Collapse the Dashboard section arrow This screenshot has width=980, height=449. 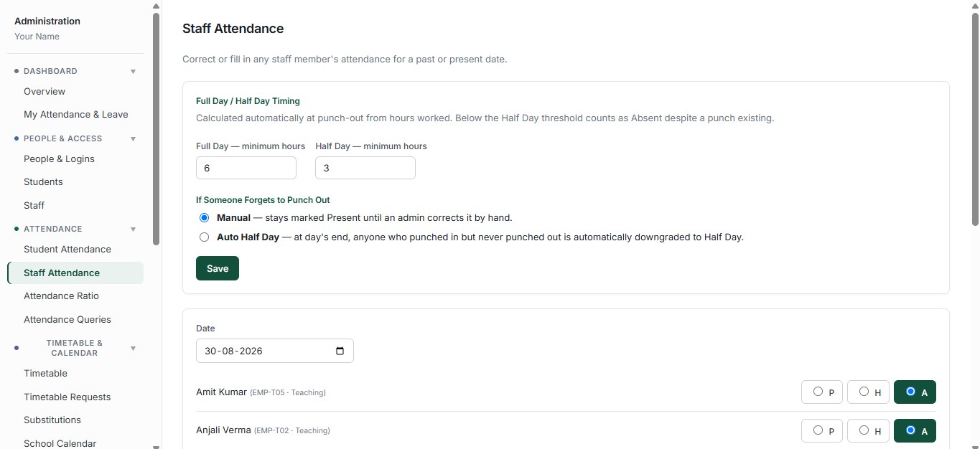133,72
